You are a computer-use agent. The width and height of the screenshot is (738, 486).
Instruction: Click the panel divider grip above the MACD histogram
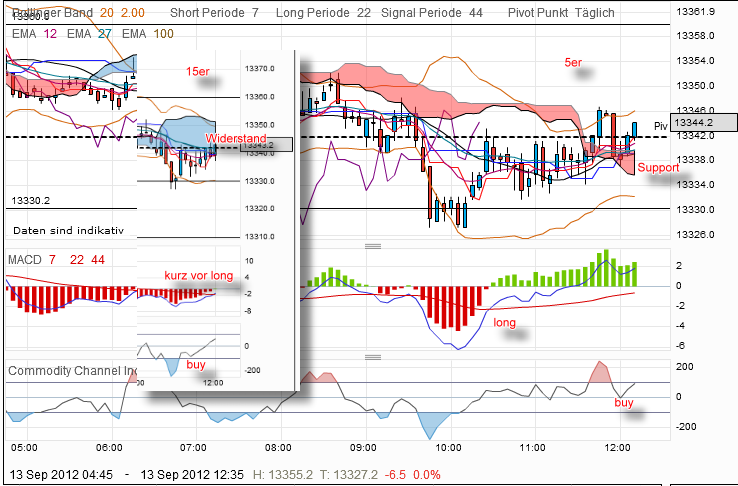click(373, 246)
